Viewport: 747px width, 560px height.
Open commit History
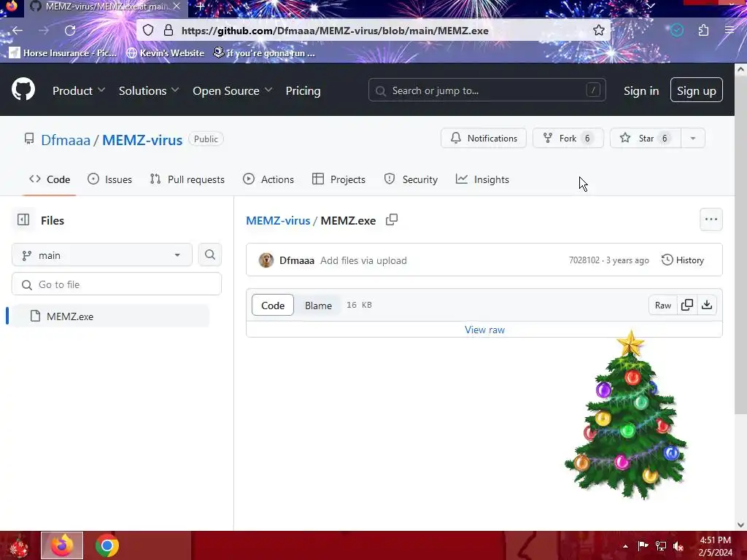pos(683,260)
